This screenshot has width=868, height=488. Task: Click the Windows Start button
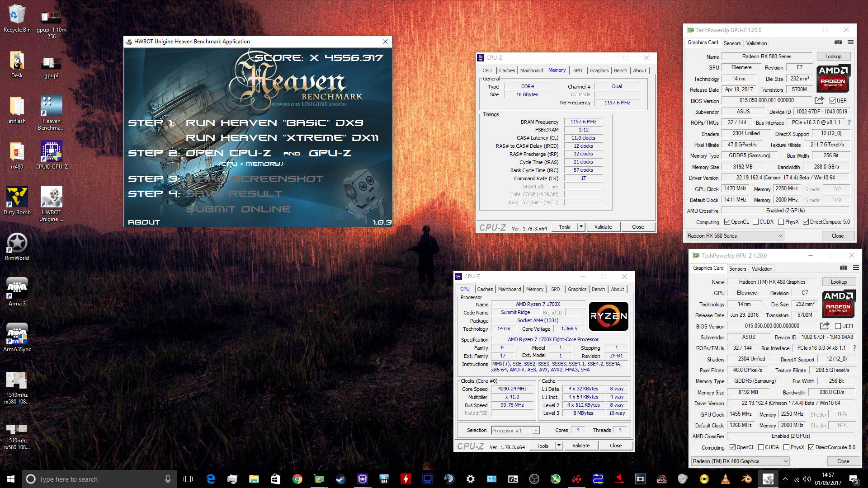(10, 479)
